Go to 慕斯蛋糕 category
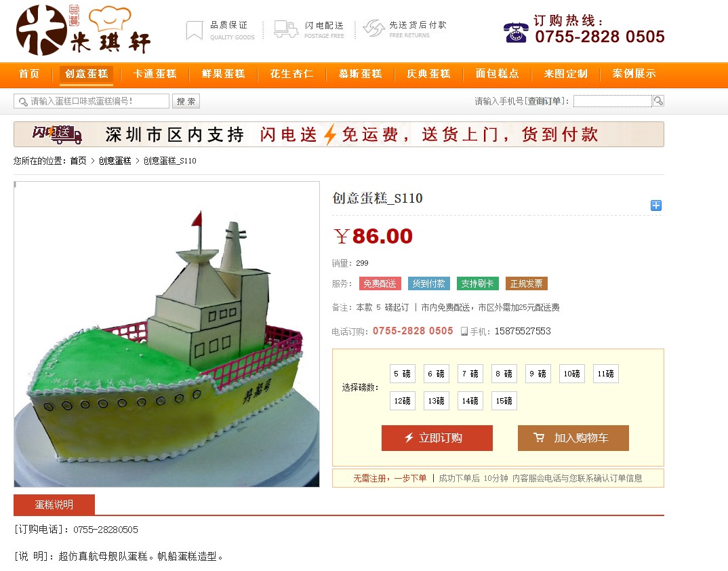This screenshot has height=571, width=728. pos(360,74)
